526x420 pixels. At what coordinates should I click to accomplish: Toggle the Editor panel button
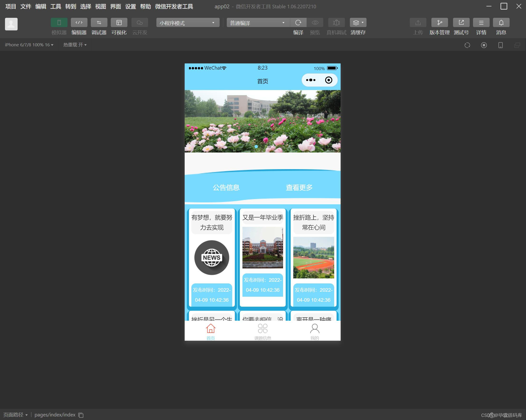(x=79, y=23)
